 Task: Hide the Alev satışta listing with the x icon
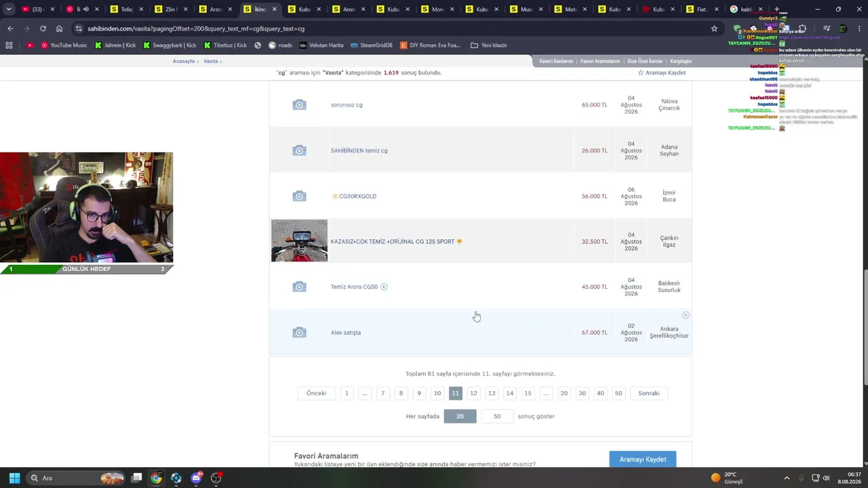point(686,315)
